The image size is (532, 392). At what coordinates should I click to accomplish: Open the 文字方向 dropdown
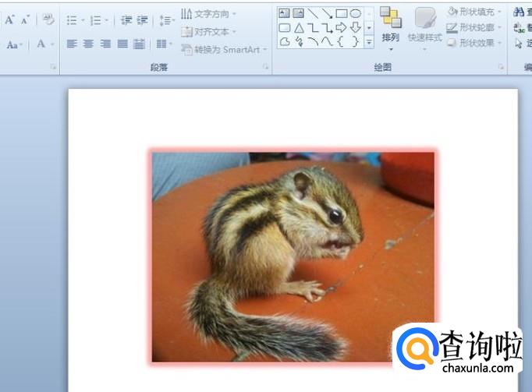coord(208,14)
